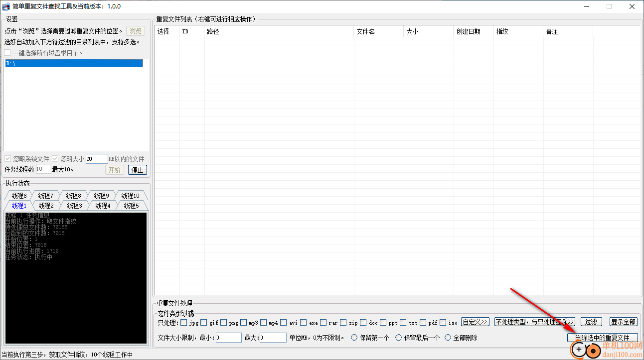Sort by the ID column header
Screen dimensions: 644x360
(x=192, y=31)
